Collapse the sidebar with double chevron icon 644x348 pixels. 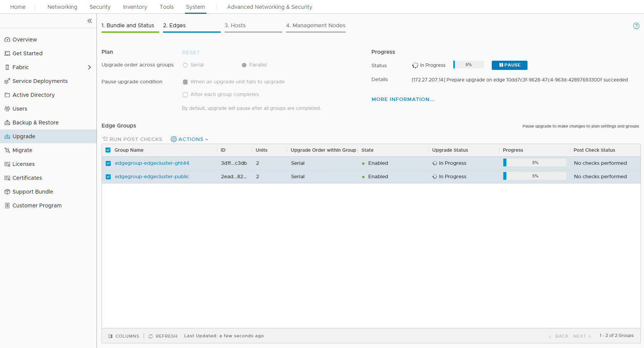click(x=90, y=21)
